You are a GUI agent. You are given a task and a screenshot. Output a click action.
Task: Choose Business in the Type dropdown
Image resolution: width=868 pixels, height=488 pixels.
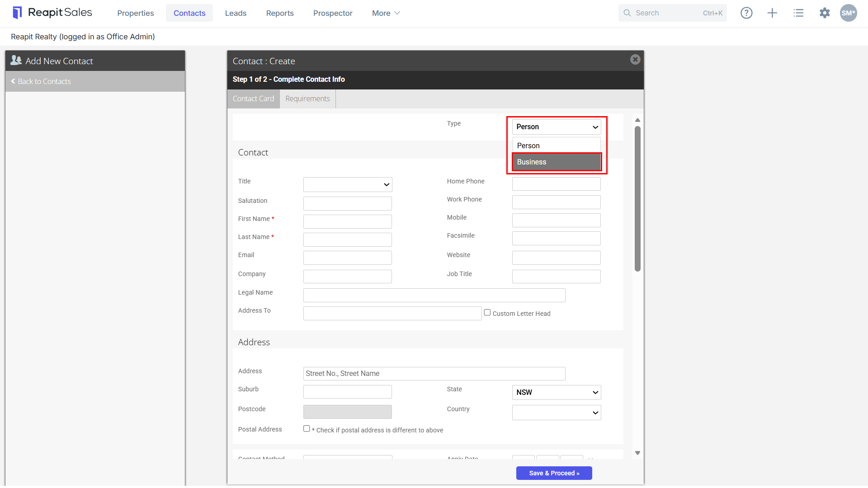click(x=557, y=162)
